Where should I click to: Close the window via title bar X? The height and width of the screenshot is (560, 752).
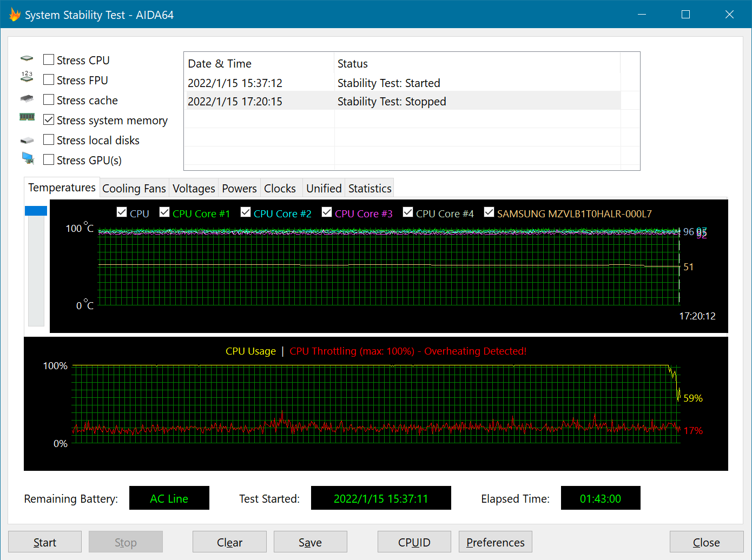click(x=729, y=14)
